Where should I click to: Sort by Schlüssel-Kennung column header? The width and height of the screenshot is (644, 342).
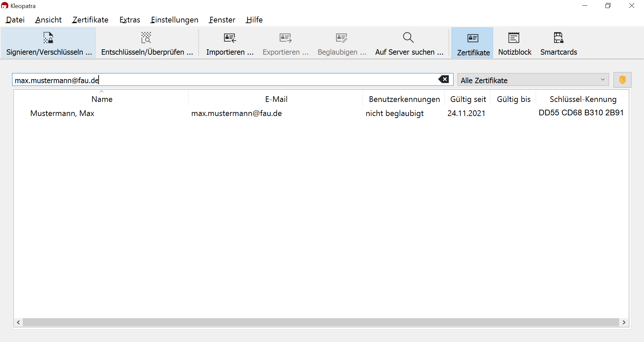tap(583, 99)
